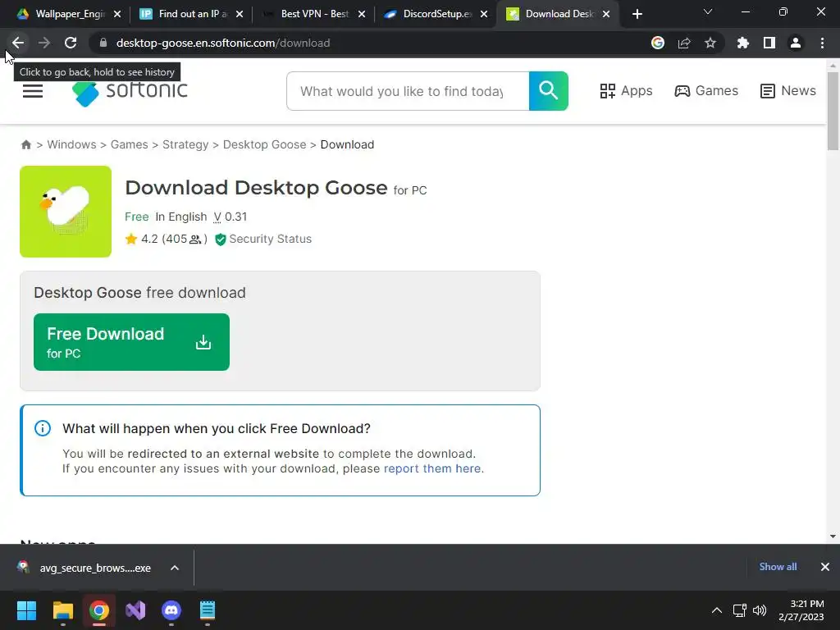
Task: Click the green Security Status shield
Action: [x=220, y=240]
